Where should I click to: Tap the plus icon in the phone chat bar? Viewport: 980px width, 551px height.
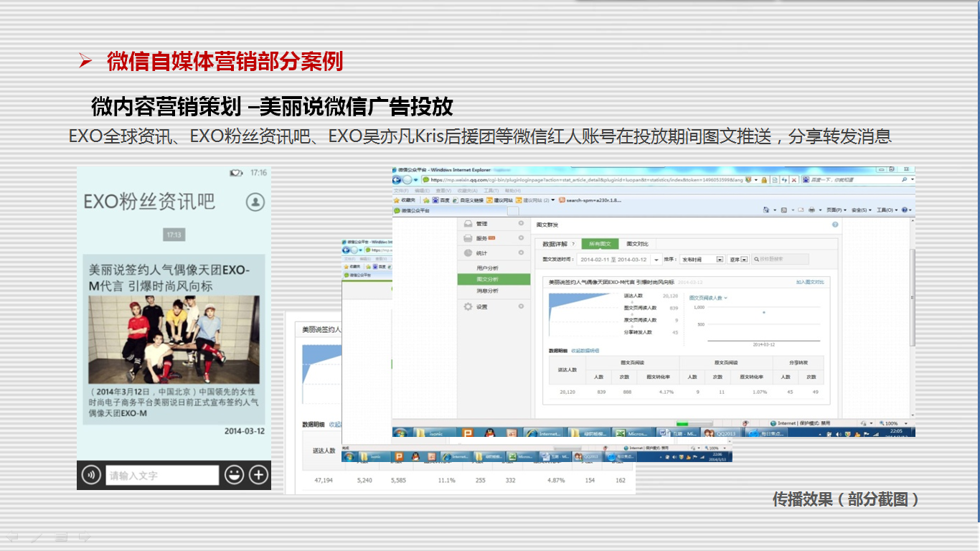click(258, 475)
